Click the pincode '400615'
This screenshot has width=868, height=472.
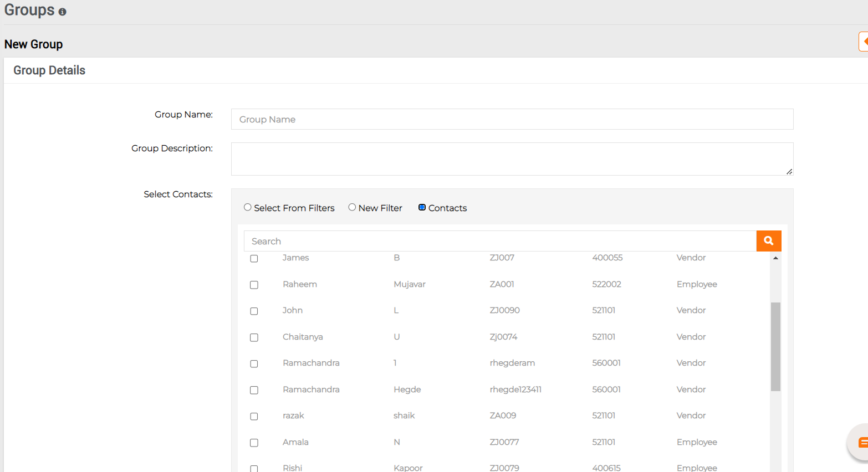(x=606, y=468)
